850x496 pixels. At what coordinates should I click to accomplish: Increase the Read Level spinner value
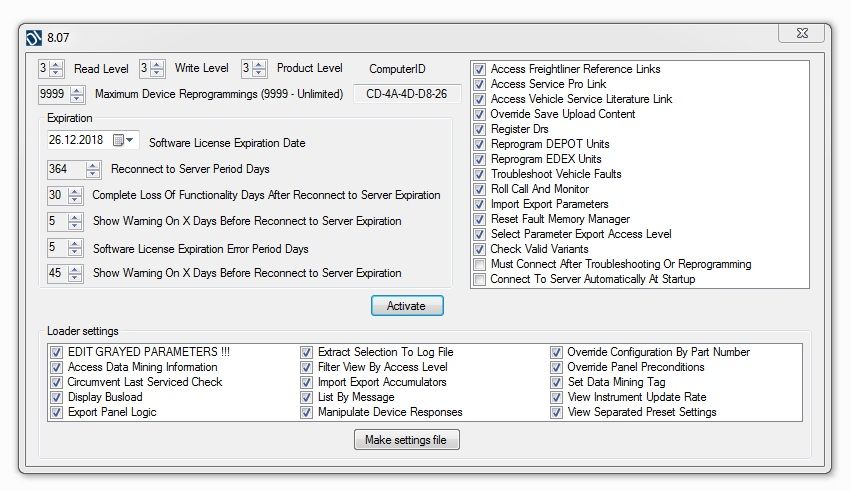click(58, 64)
